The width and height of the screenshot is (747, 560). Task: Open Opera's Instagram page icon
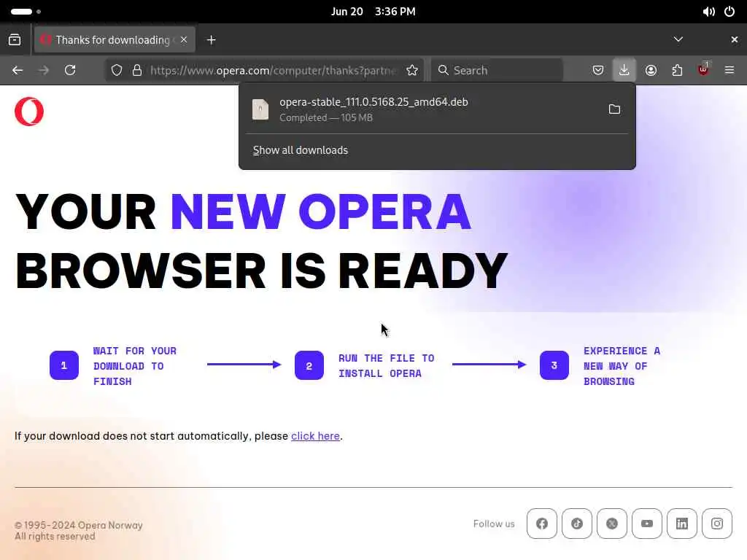pos(717,524)
